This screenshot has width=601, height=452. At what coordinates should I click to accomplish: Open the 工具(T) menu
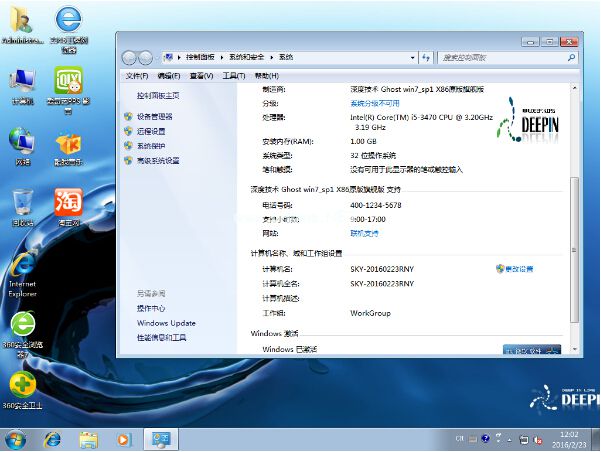[234, 76]
